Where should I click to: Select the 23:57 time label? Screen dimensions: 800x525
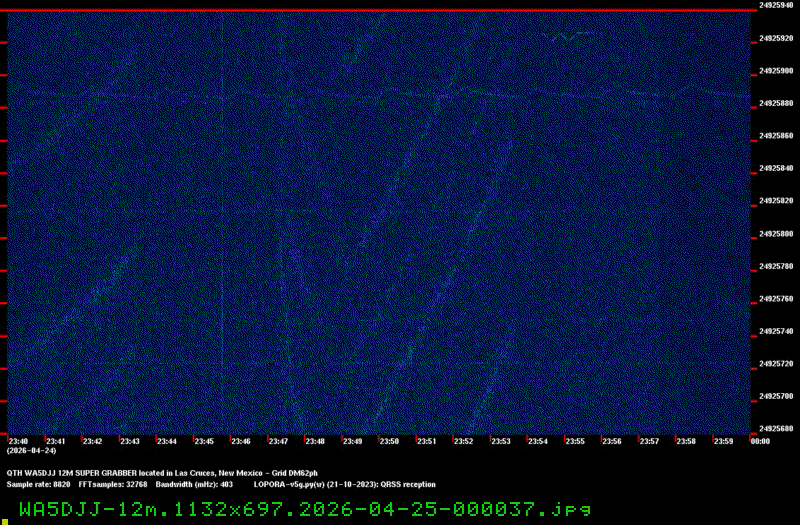[x=649, y=441]
